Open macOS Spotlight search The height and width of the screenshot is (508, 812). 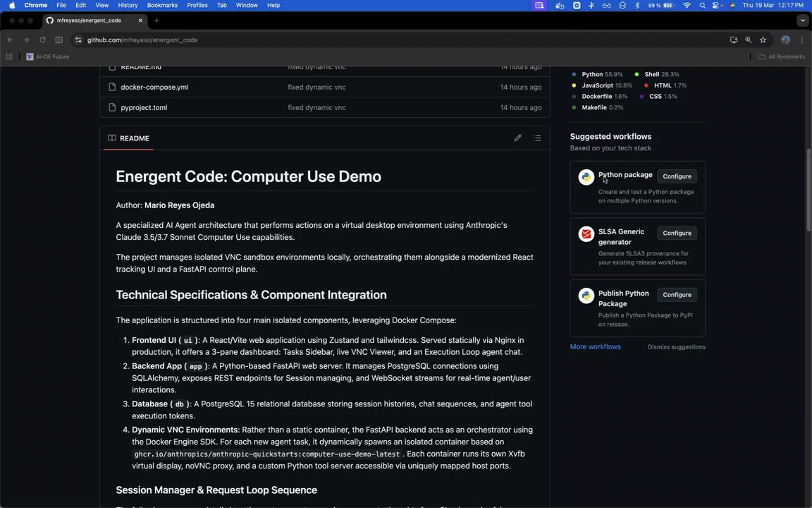[x=702, y=5]
